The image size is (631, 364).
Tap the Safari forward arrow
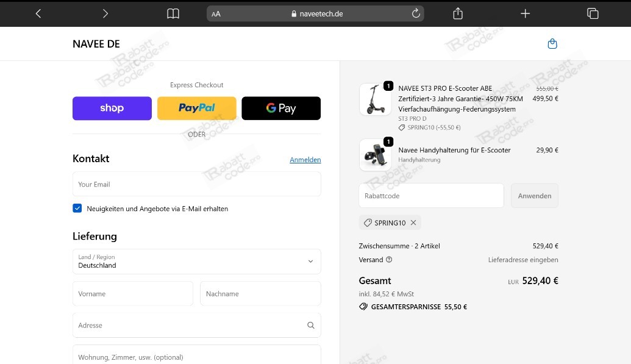click(x=105, y=13)
